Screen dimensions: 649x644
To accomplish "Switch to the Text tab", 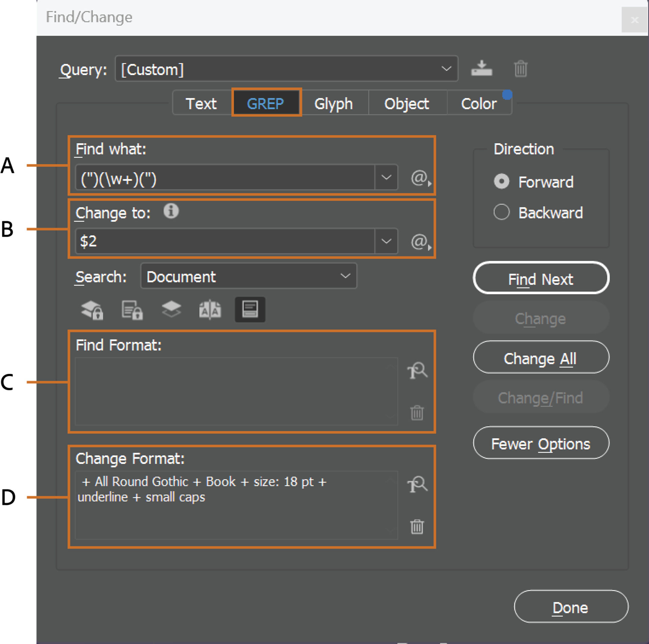I will coord(200,100).
